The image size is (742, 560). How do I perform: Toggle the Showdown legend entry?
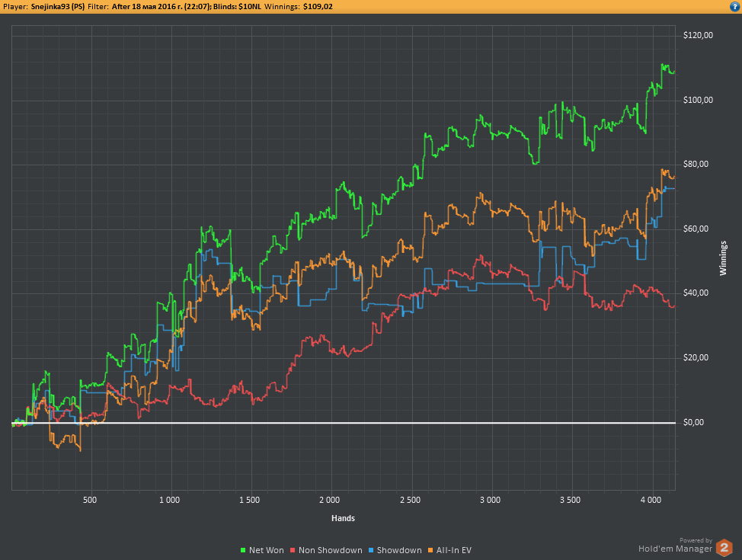click(395, 550)
